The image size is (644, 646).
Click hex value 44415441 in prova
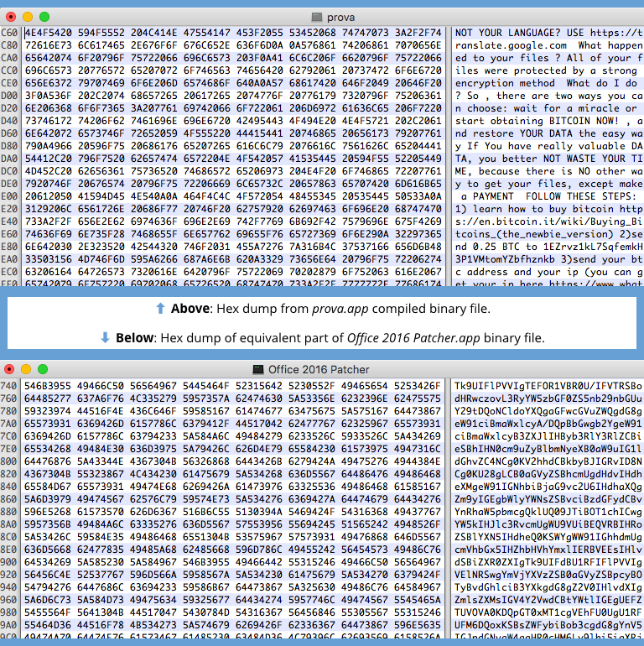(x=260, y=133)
